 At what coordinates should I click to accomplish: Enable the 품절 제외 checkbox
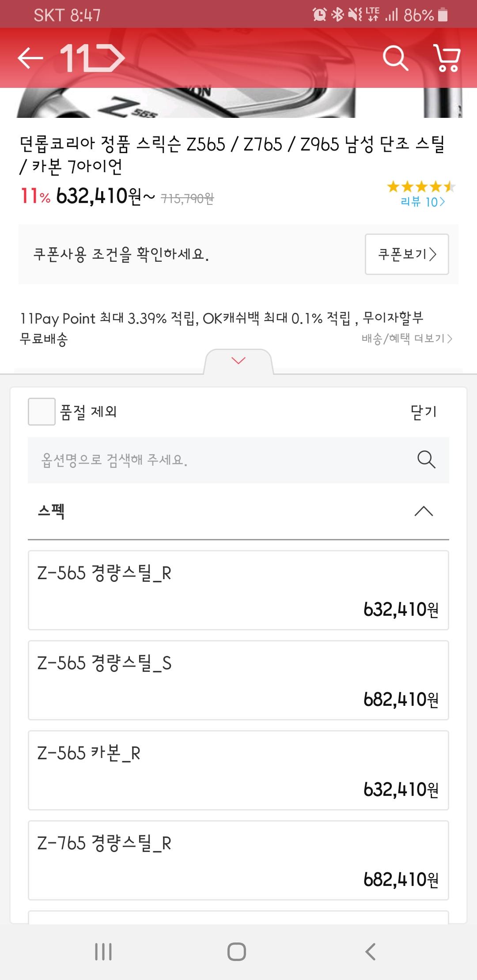point(42,411)
